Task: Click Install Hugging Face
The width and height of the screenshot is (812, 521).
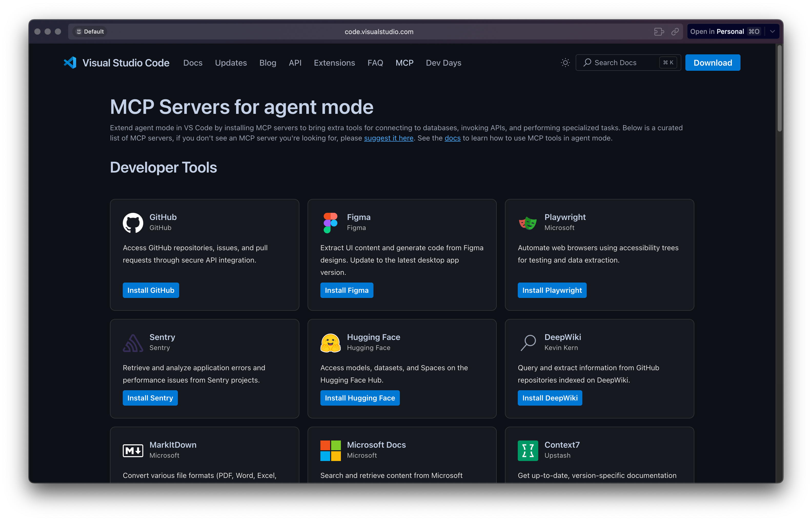Action: pyautogui.click(x=360, y=398)
